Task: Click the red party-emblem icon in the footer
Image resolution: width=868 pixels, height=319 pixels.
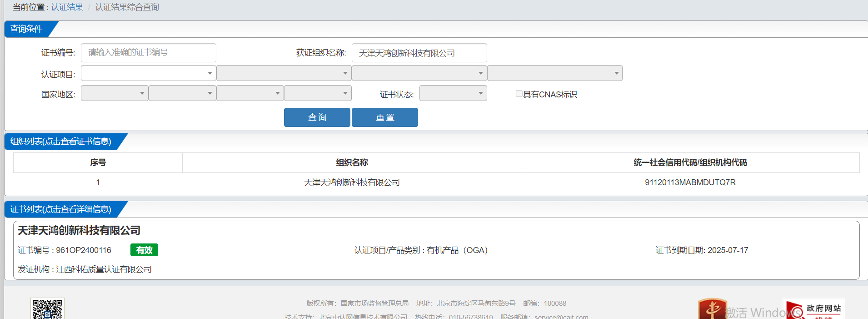Action: [712, 309]
